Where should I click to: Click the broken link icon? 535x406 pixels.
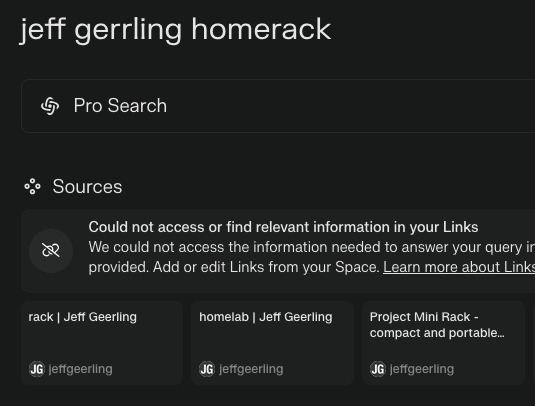pyautogui.click(x=51, y=250)
